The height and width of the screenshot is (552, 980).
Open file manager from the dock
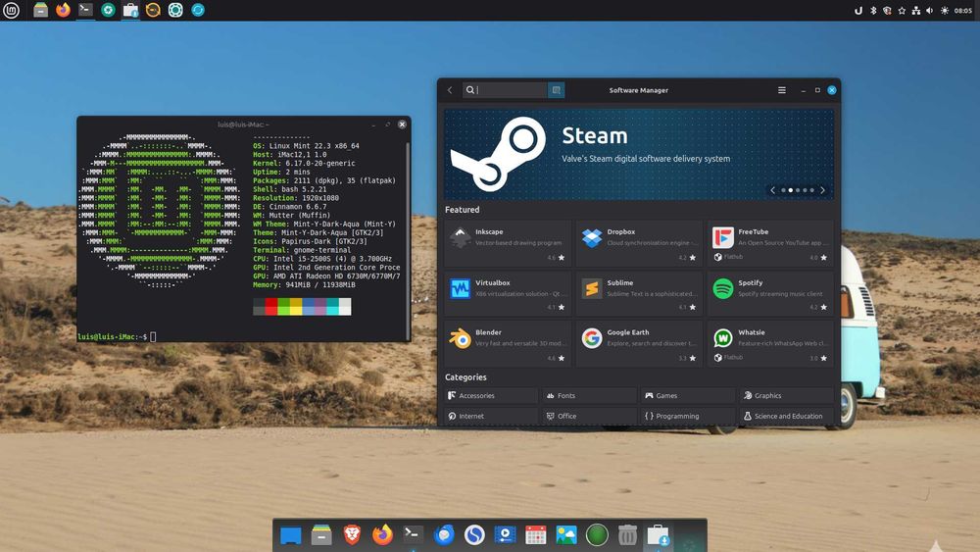(321, 535)
